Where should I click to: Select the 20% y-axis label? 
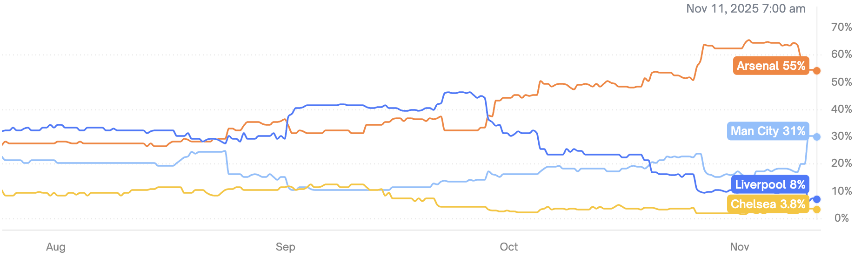[x=841, y=163]
